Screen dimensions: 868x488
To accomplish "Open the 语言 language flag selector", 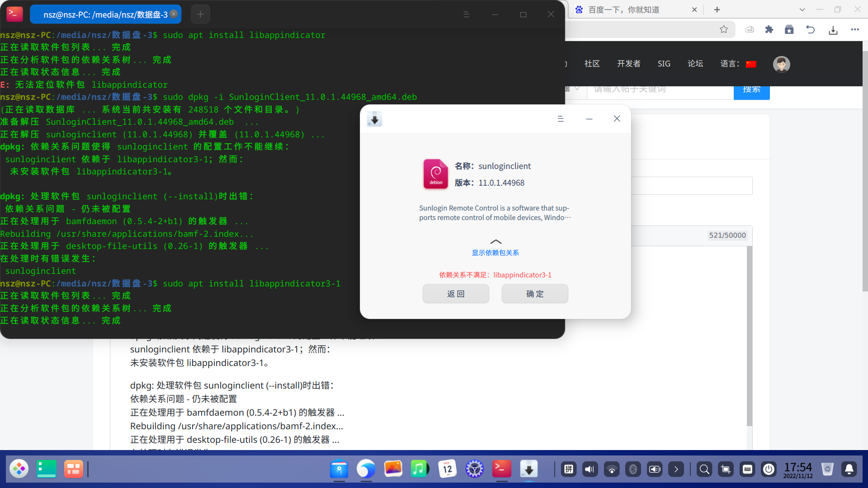I will coord(751,64).
